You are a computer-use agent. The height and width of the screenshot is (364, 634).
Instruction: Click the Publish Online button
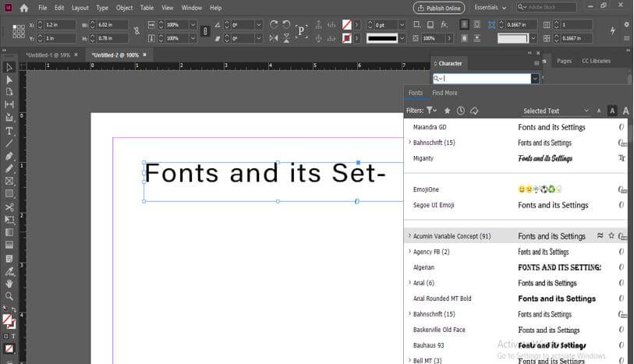438,8
